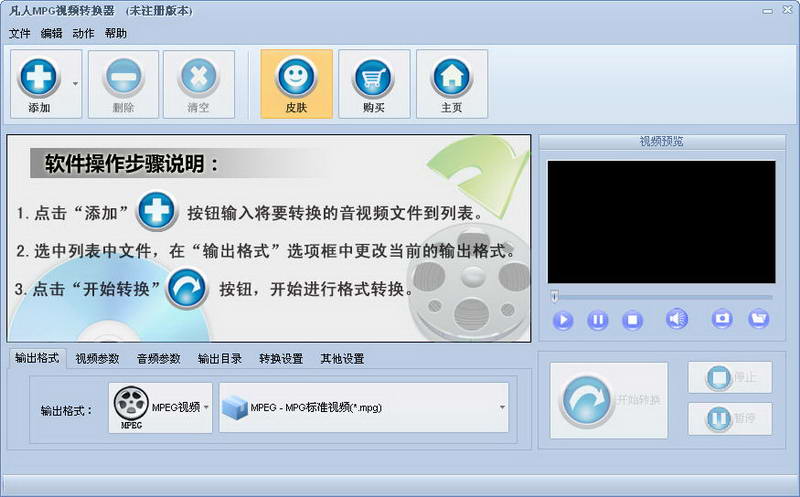Click the black video preview screen
The height and width of the screenshot is (497, 800).
[x=661, y=222]
